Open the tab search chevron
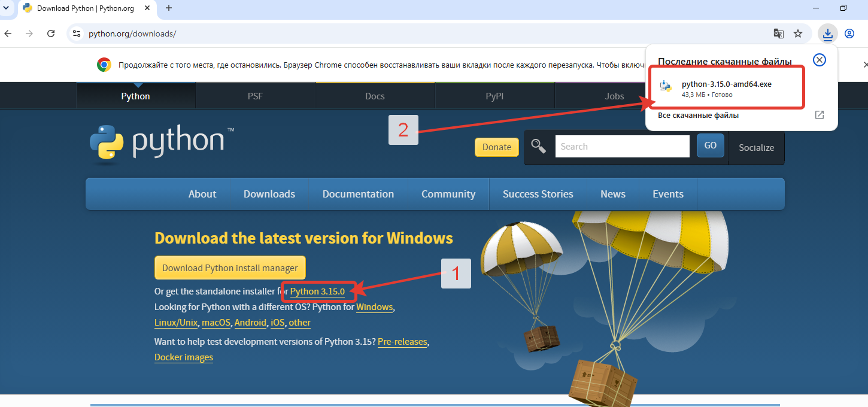 5,8
